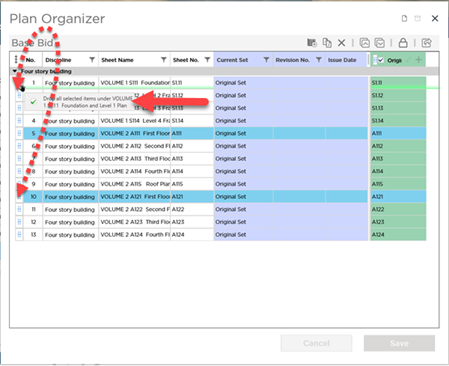Viewport: 449px width, 366px height.
Task: Click the Current Set column header label
Action: pos(232,60)
